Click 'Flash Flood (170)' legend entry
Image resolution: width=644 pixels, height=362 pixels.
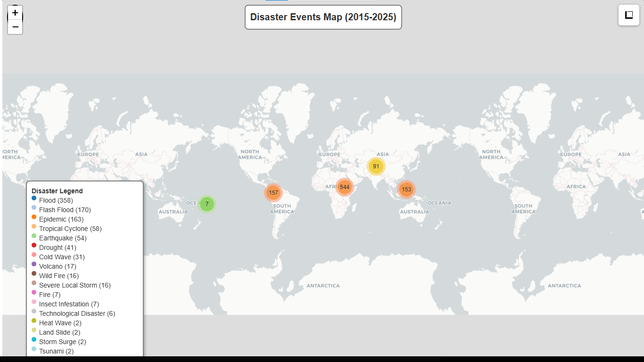(x=65, y=210)
